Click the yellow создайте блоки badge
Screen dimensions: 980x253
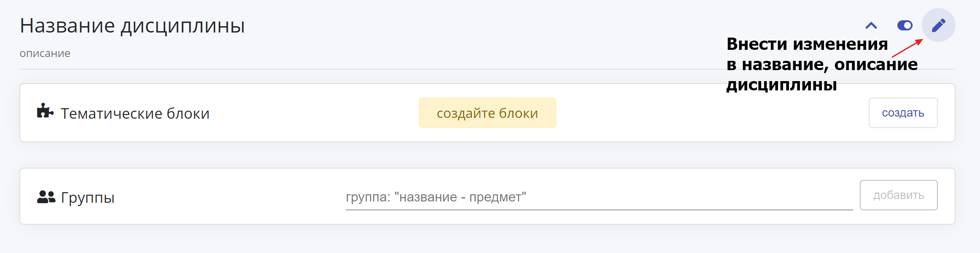point(487,113)
